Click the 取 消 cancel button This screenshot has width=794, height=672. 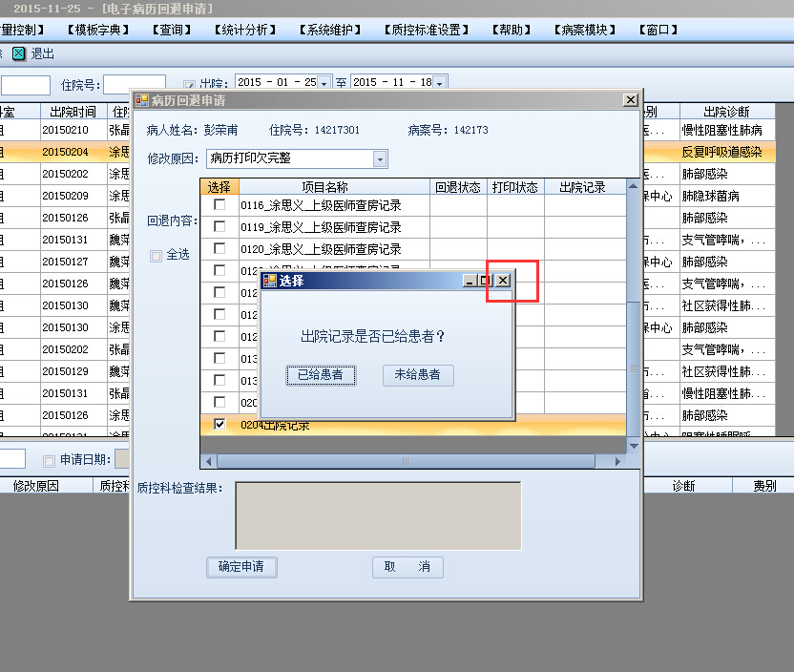click(407, 567)
